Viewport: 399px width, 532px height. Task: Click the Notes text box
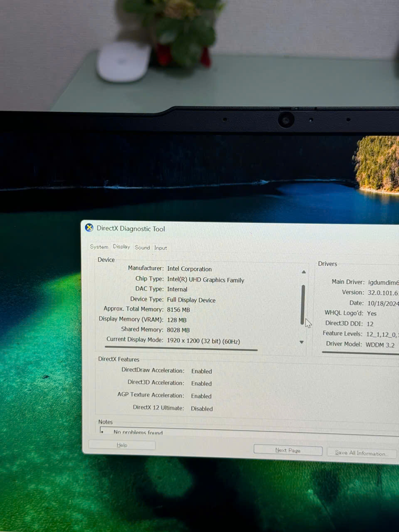tap(249, 431)
